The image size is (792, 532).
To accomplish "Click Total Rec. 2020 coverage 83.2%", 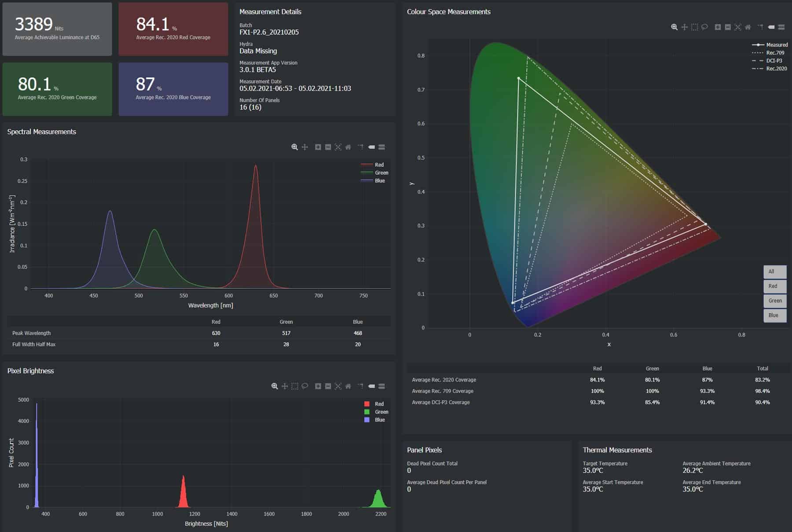I will point(763,380).
